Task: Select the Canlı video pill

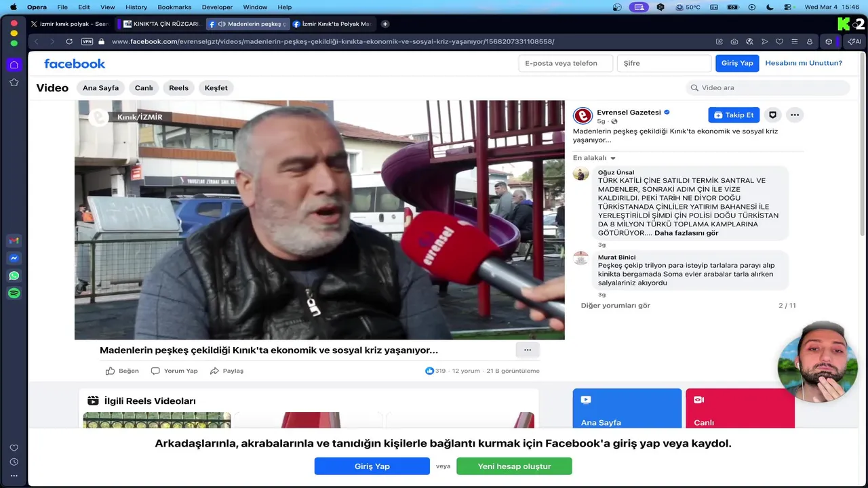Action: [144, 88]
